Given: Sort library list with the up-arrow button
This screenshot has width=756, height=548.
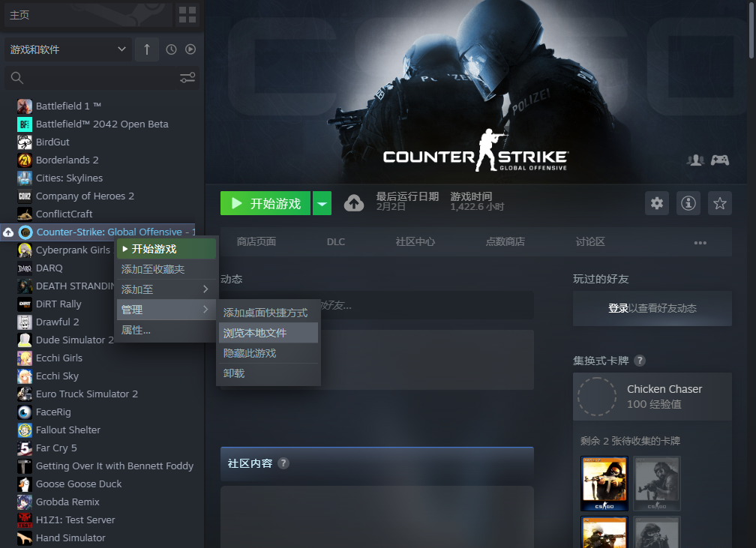Looking at the screenshot, I should 147,49.
